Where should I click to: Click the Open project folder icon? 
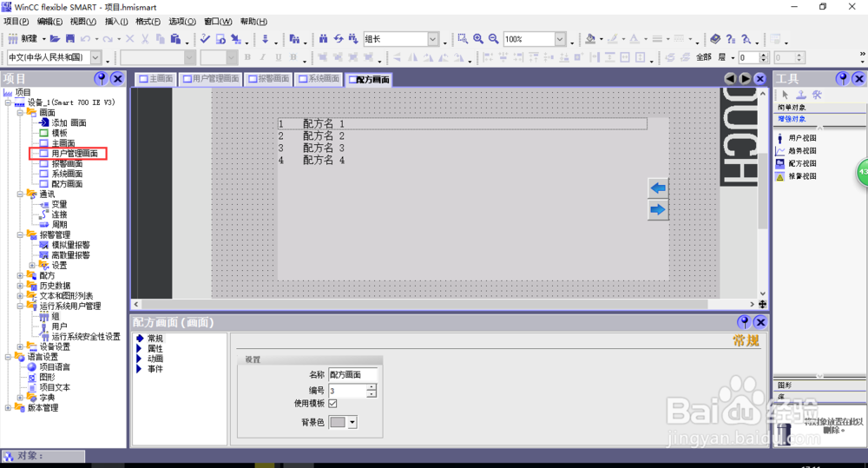coord(54,39)
